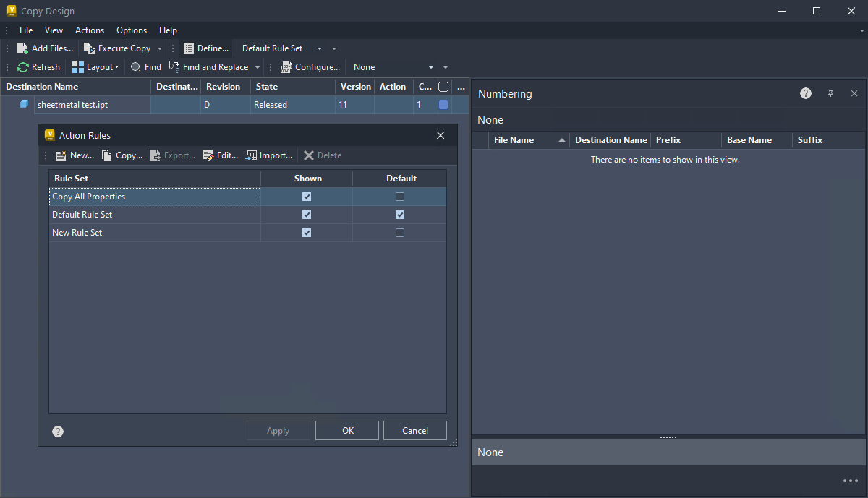This screenshot has width=868, height=498.
Task: Open the Configure numbering scheme dialog
Action: 310,66
